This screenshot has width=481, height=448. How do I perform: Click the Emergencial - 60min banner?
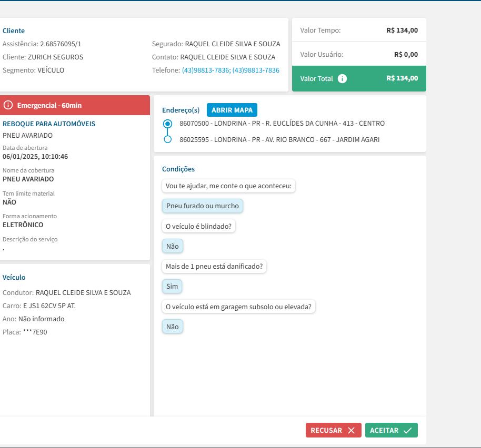[x=75, y=105]
